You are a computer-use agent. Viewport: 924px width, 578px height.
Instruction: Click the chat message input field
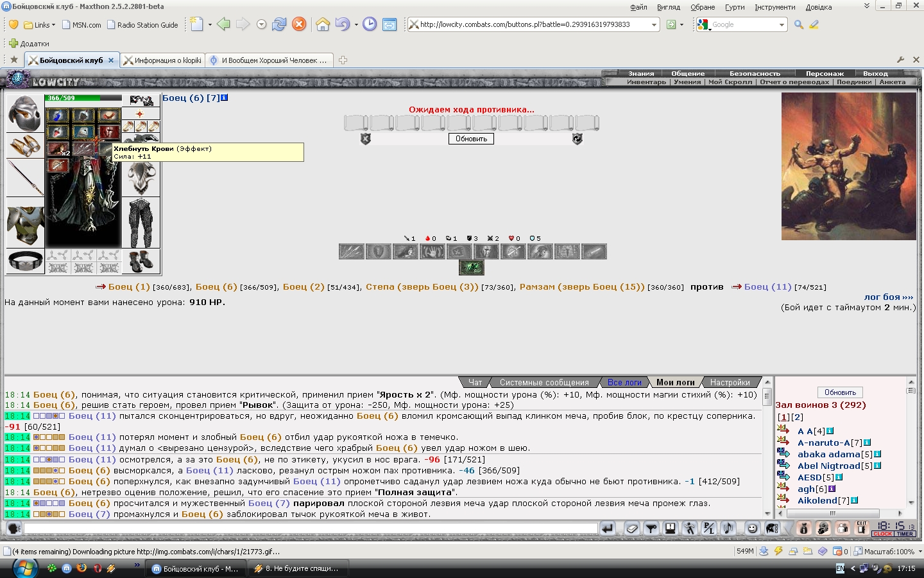[311, 529]
